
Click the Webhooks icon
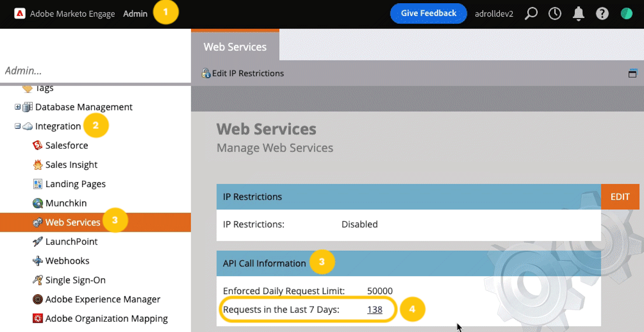point(37,261)
